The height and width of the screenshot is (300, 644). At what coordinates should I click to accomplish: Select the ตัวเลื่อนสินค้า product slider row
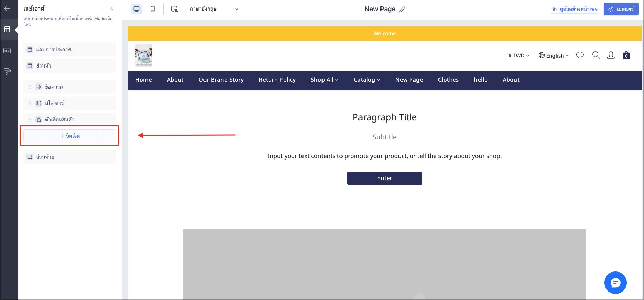(70, 119)
